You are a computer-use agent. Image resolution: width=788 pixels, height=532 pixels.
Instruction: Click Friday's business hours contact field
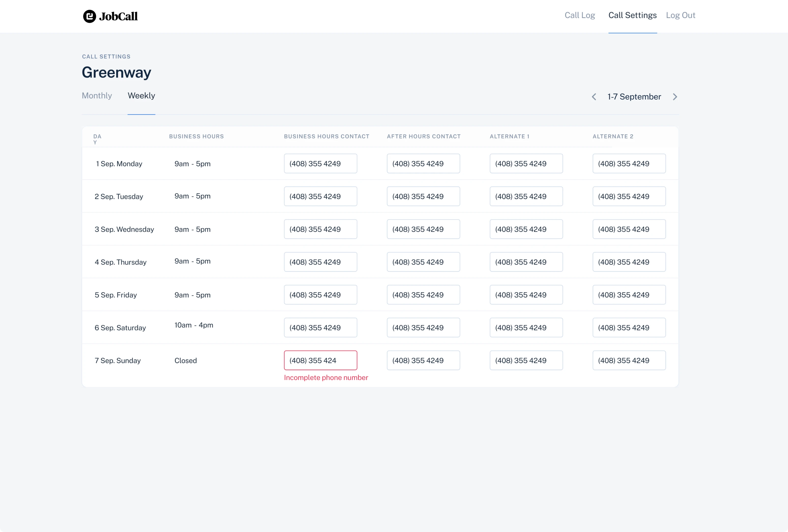pos(320,294)
